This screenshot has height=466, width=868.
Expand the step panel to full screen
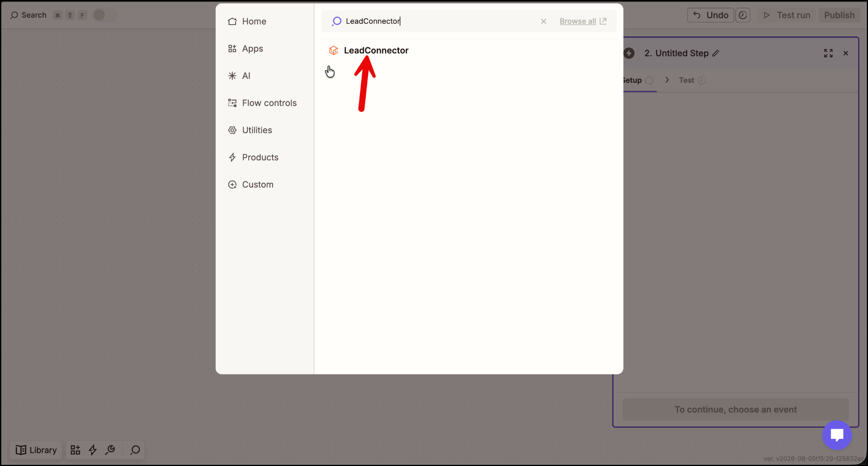coord(828,53)
